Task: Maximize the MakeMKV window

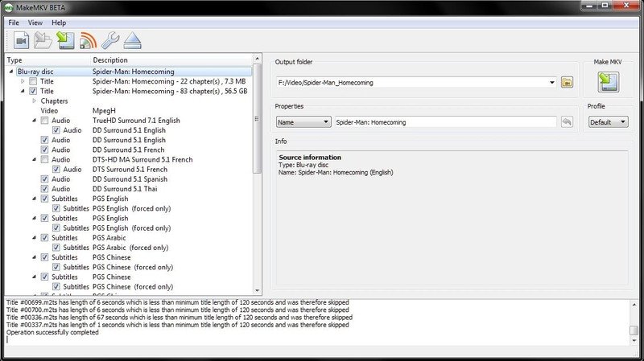Action: pos(605,6)
